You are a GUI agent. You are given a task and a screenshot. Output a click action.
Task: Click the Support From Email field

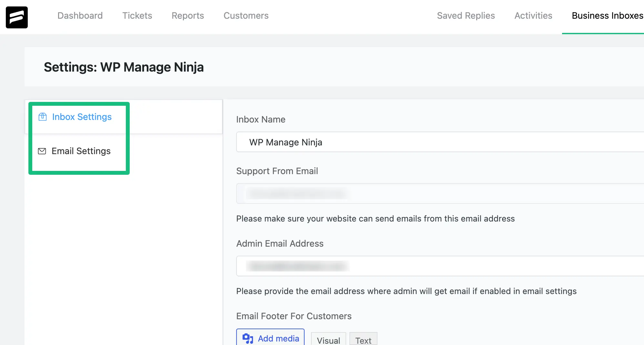pos(440,193)
